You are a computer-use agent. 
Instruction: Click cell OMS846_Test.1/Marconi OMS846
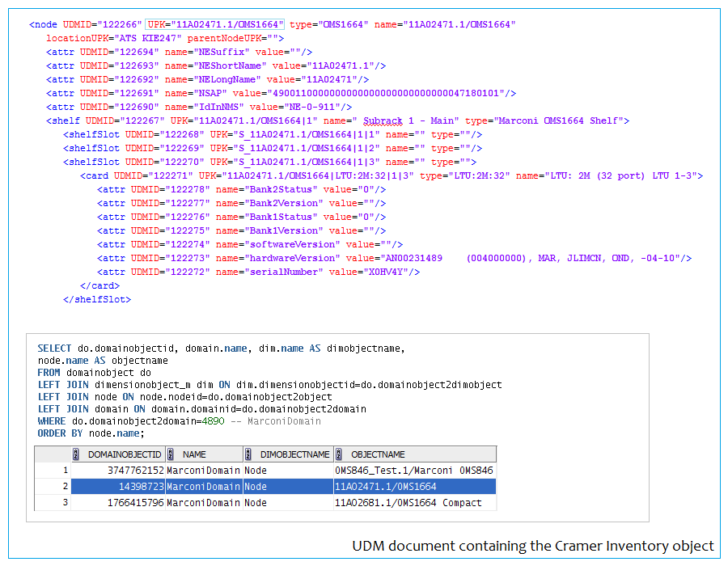(x=413, y=470)
